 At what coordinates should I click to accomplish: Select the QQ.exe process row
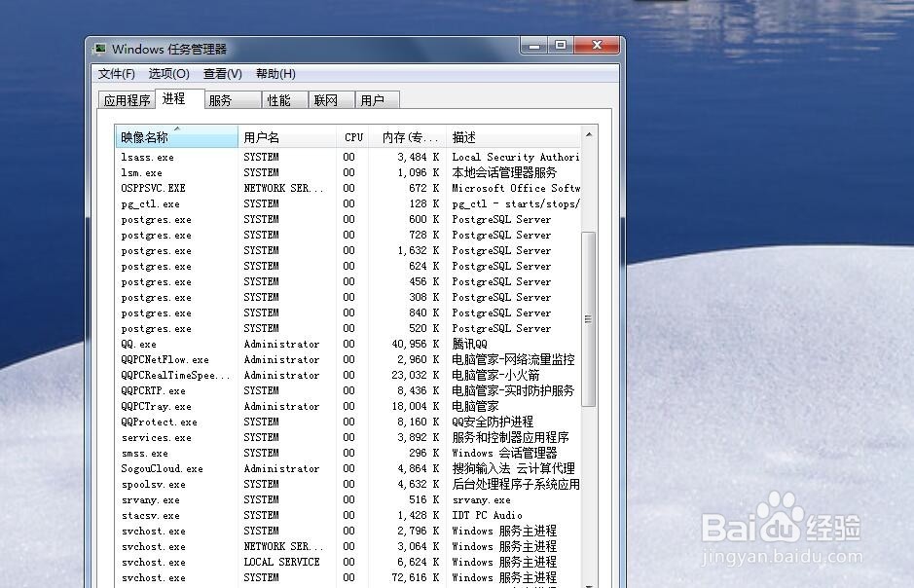(292, 344)
